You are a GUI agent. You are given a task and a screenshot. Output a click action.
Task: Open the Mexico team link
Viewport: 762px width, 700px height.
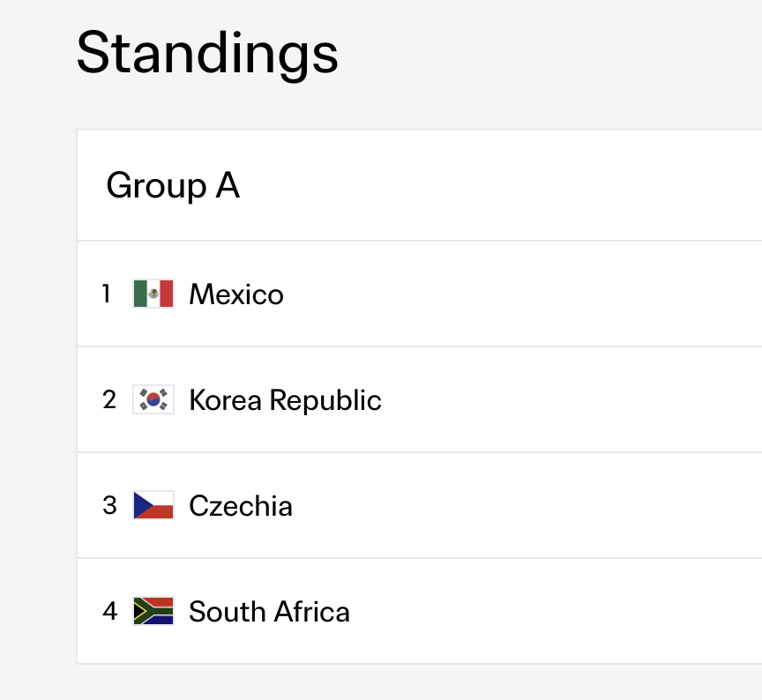(x=236, y=294)
